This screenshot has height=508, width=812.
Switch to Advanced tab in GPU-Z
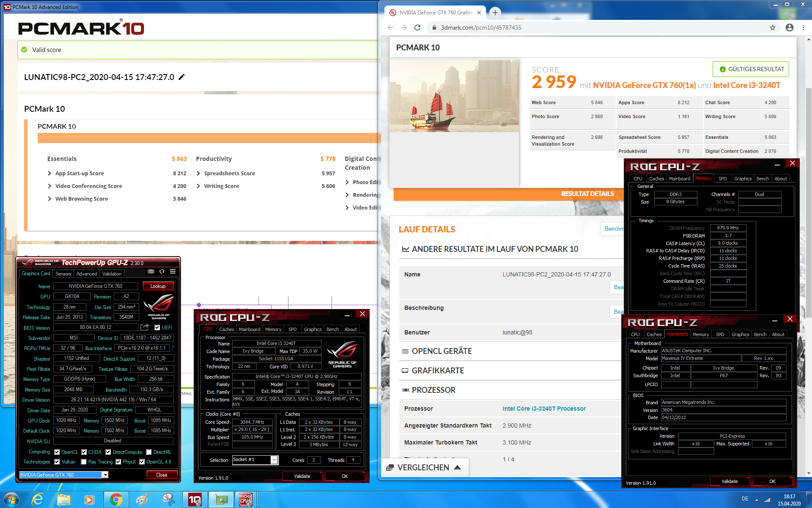(x=86, y=274)
